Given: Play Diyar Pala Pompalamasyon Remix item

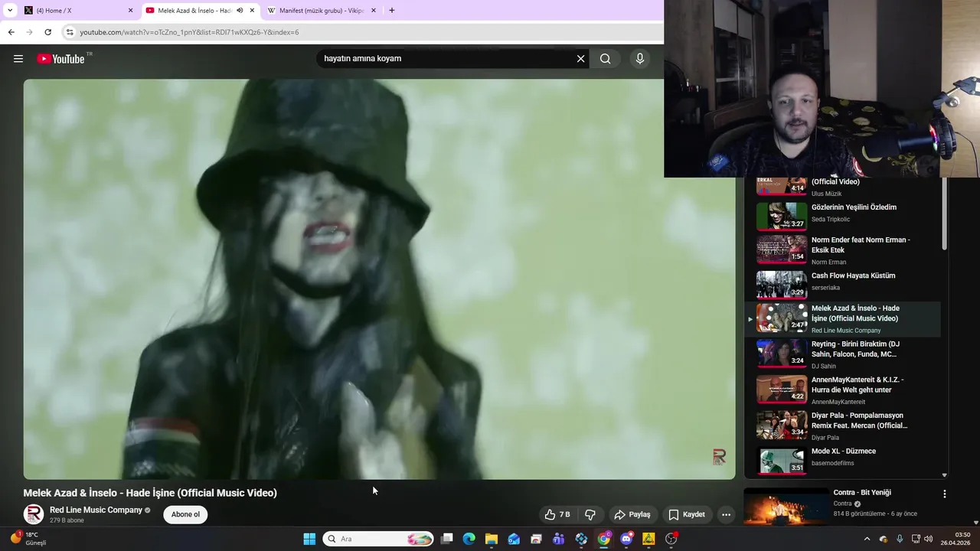Looking at the screenshot, I should pos(842,425).
